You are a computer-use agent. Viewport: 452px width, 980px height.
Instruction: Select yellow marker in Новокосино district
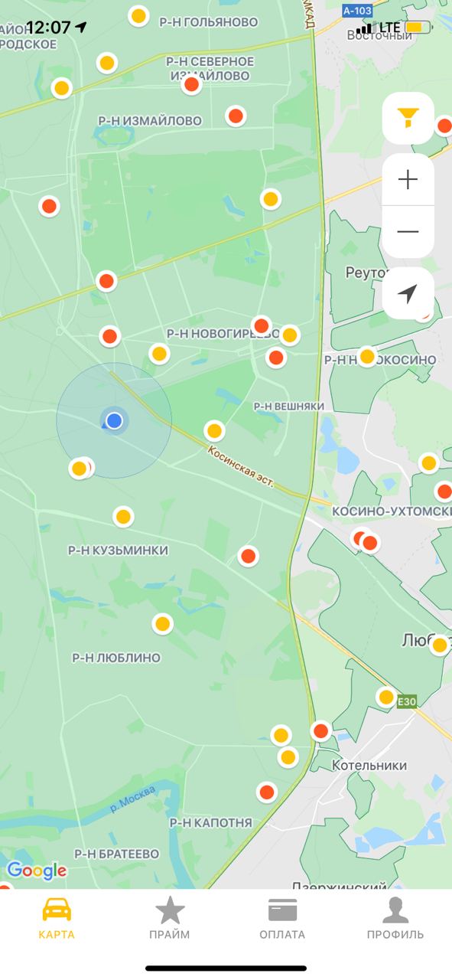(x=368, y=356)
